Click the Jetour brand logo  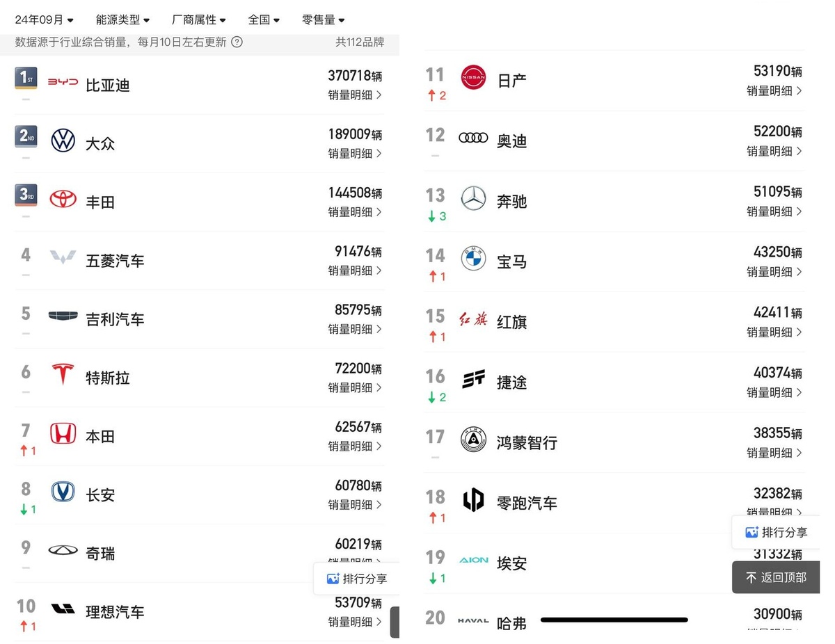474,379
